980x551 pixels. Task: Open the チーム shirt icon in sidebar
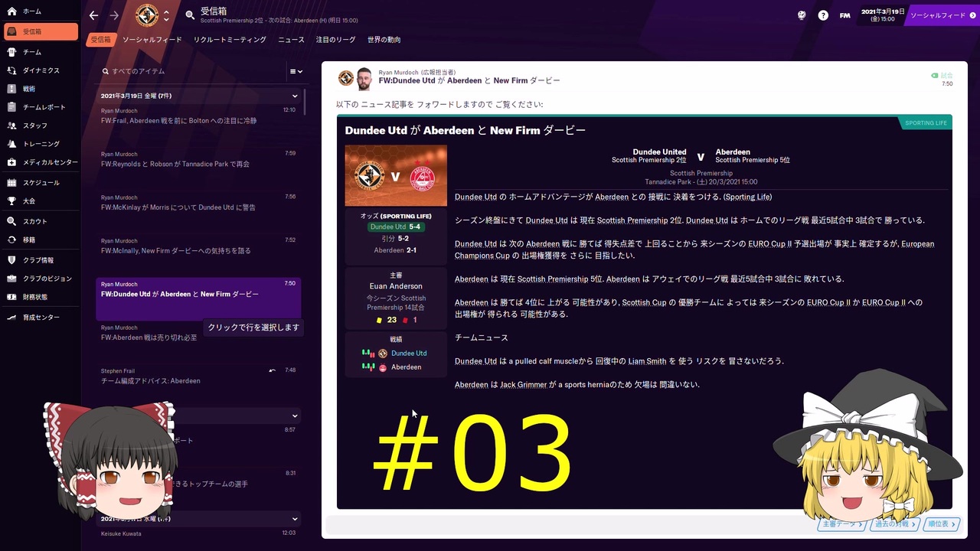pos(11,52)
